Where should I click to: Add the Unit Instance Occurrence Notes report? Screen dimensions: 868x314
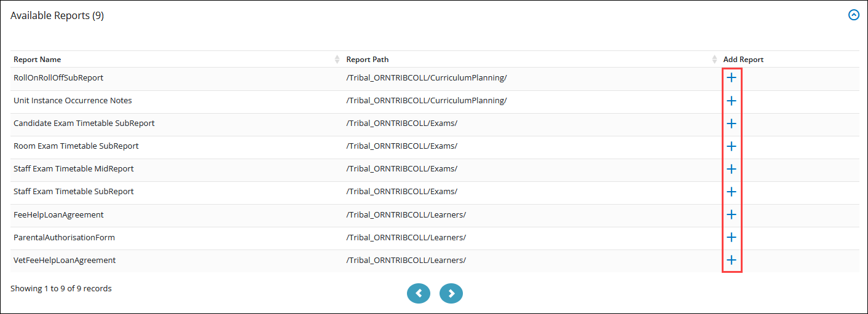pos(732,101)
